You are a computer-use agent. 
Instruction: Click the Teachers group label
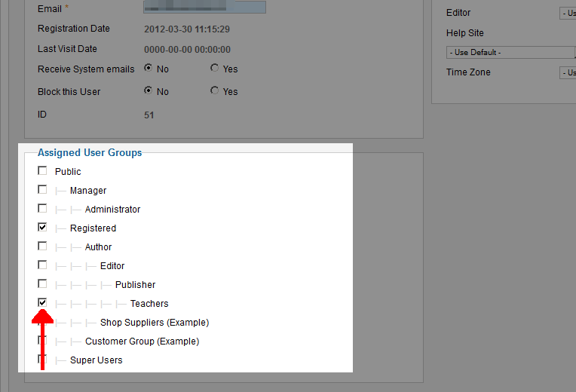[149, 304]
